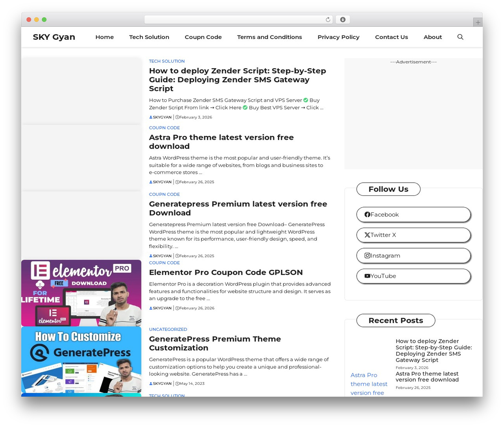Click date May 14, 2023

(192, 384)
